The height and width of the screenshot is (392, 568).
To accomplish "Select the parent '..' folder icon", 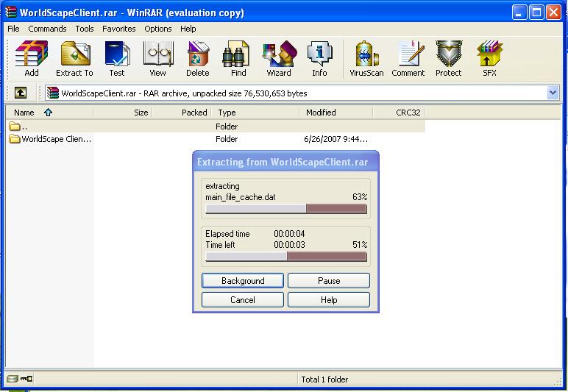I will tap(15, 126).
